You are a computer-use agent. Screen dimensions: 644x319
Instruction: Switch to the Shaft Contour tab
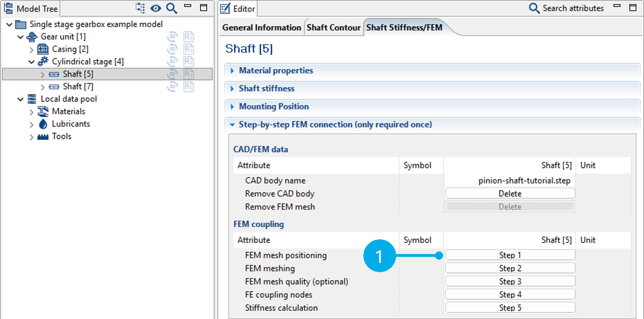click(x=334, y=27)
